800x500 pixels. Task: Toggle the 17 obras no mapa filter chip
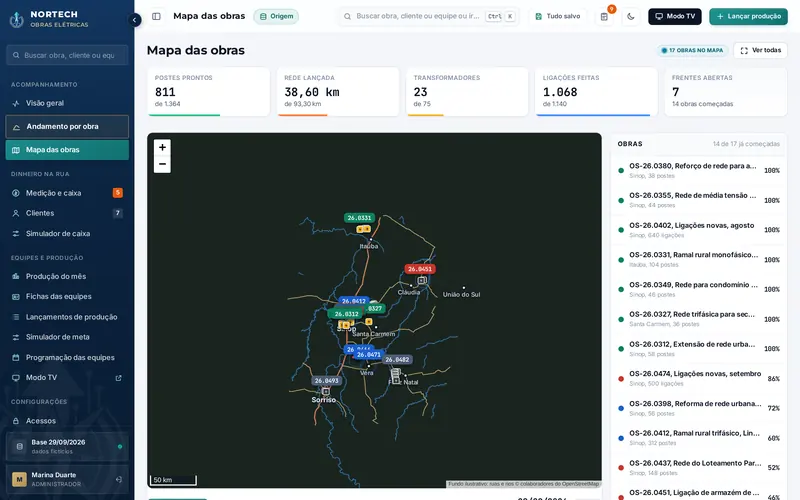pos(692,51)
